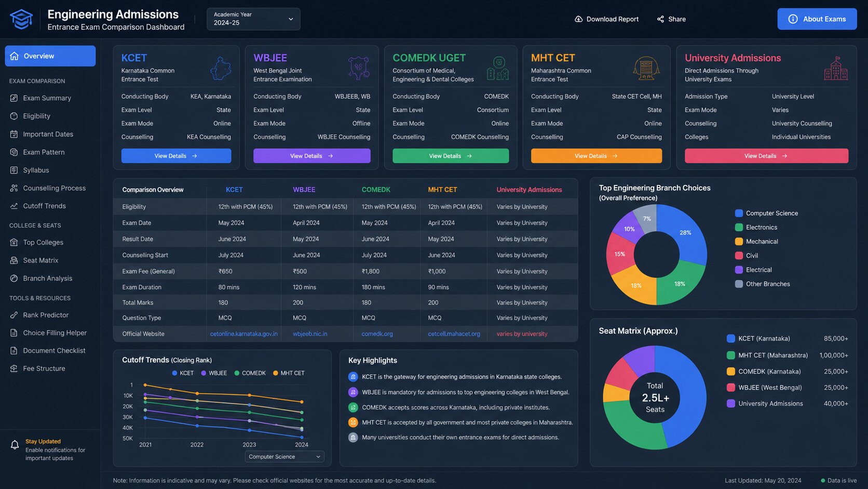Click the Download Report cloud icon
This screenshot has width=868, height=489.
coord(578,19)
